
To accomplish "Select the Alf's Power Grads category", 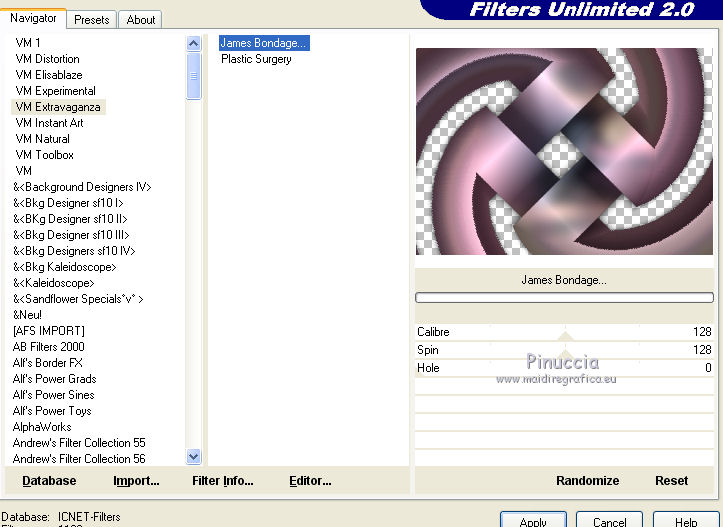I will [x=54, y=379].
